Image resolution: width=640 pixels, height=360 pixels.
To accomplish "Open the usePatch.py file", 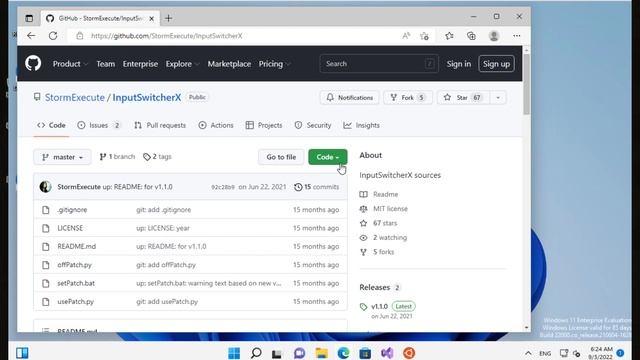I will pos(76,302).
